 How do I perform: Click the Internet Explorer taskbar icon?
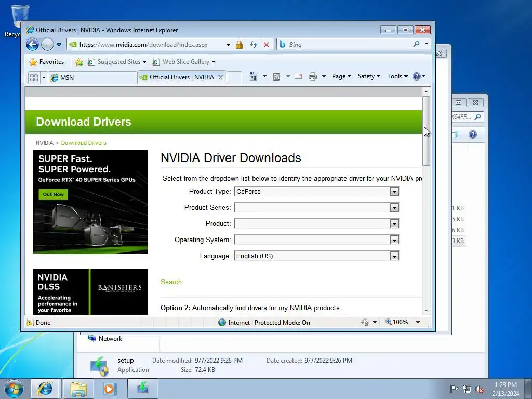point(45,389)
